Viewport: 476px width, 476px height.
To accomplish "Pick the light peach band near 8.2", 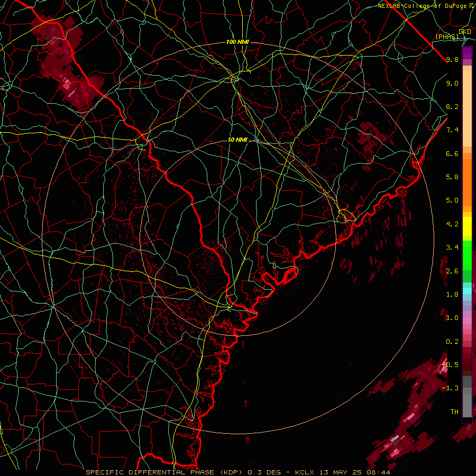I will [467, 108].
